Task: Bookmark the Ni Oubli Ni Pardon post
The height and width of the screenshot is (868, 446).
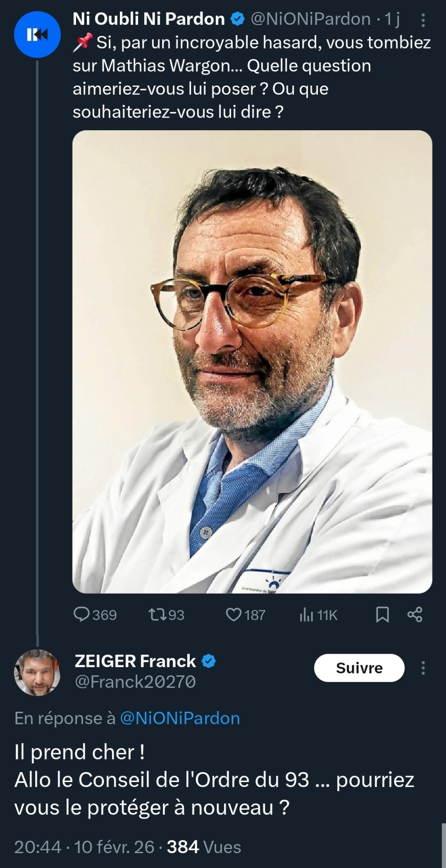Action: click(382, 615)
